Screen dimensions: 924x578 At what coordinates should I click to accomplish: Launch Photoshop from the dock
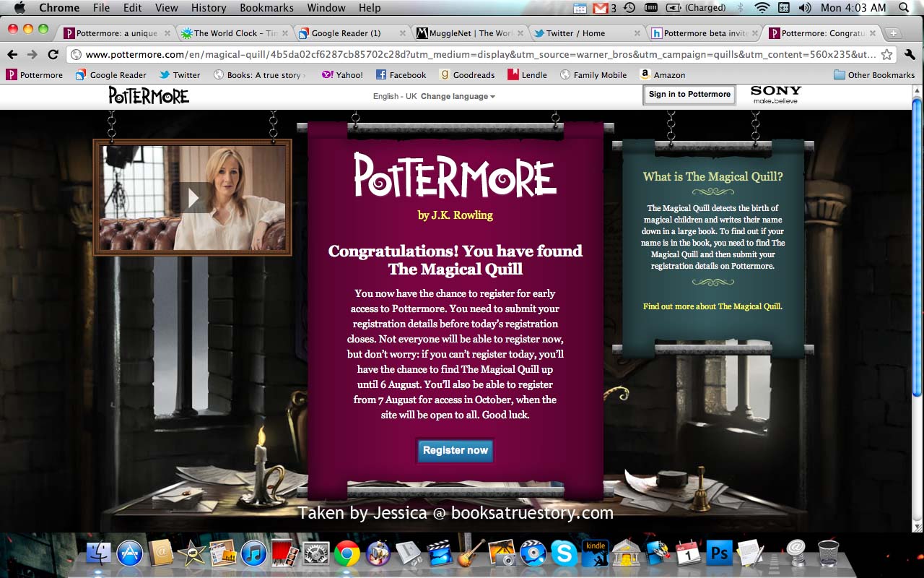pyautogui.click(x=719, y=553)
